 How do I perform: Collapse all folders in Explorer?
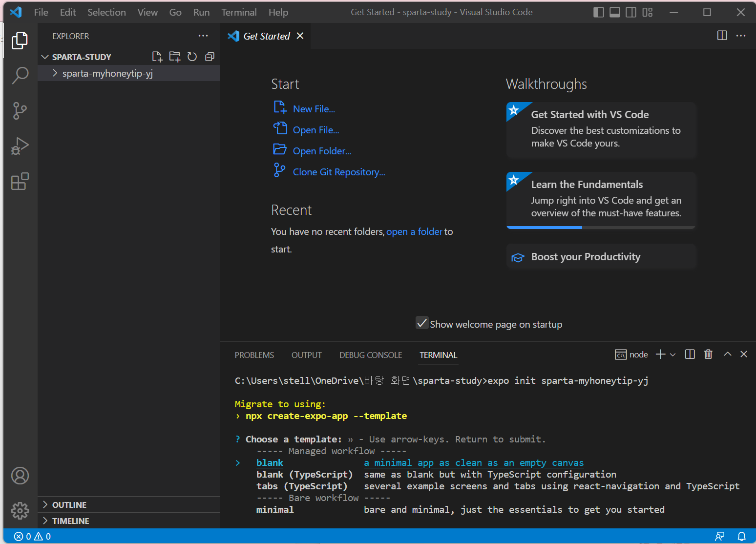[210, 57]
